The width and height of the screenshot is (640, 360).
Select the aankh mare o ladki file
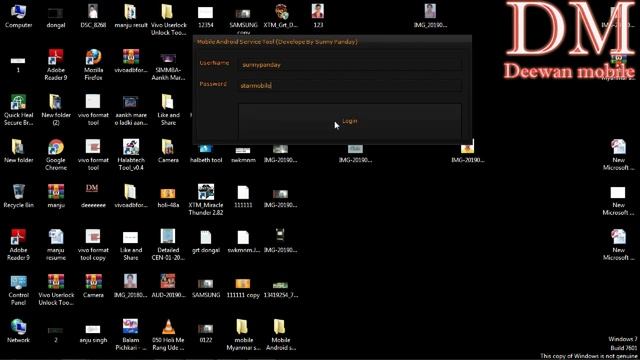131,110
